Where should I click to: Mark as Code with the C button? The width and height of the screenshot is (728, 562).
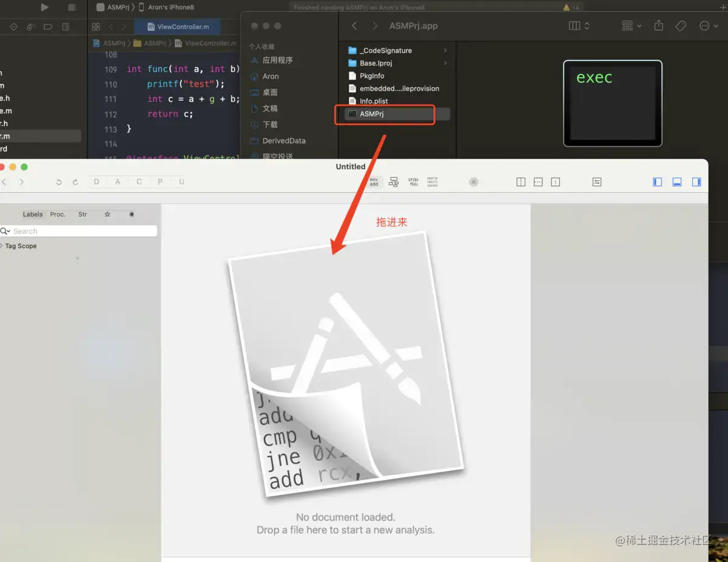(139, 182)
